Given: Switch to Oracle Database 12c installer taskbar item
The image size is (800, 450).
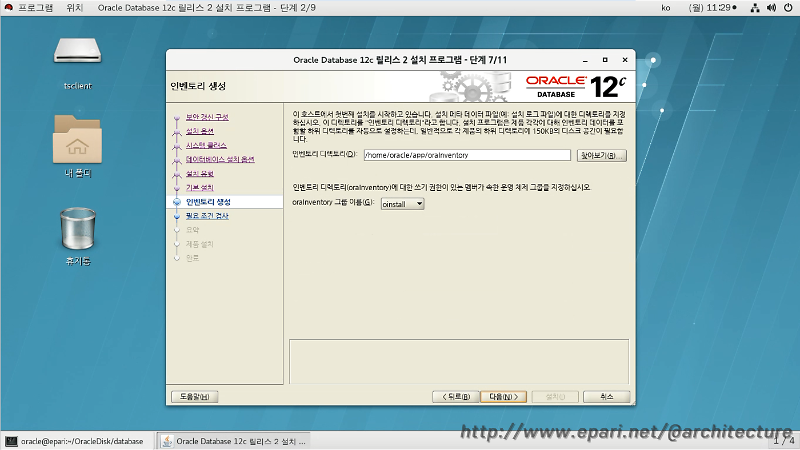Looking at the screenshot, I should click(234, 441).
